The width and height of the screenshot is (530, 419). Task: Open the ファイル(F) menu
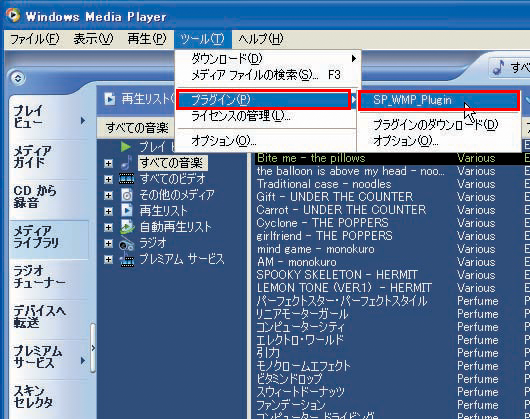pyautogui.click(x=34, y=39)
